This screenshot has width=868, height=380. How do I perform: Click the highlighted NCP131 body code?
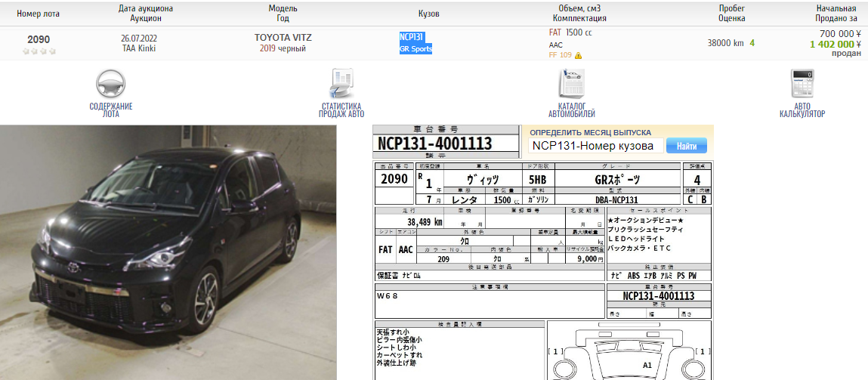(x=411, y=37)
